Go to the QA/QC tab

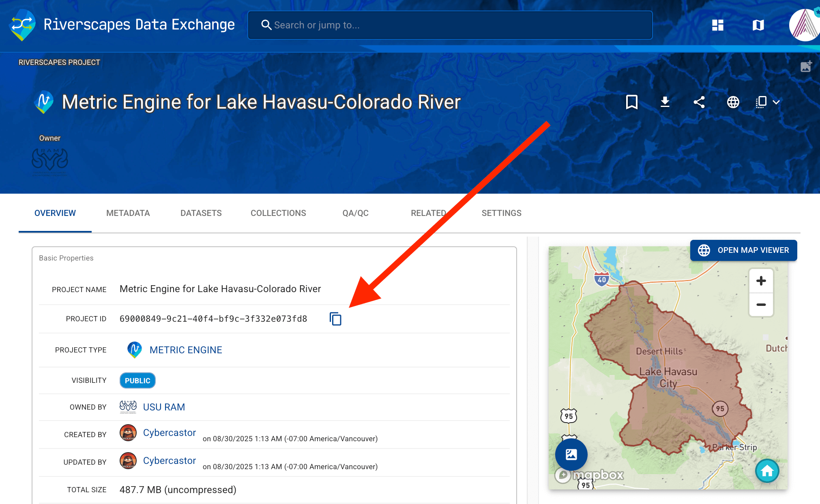point(355,213)
